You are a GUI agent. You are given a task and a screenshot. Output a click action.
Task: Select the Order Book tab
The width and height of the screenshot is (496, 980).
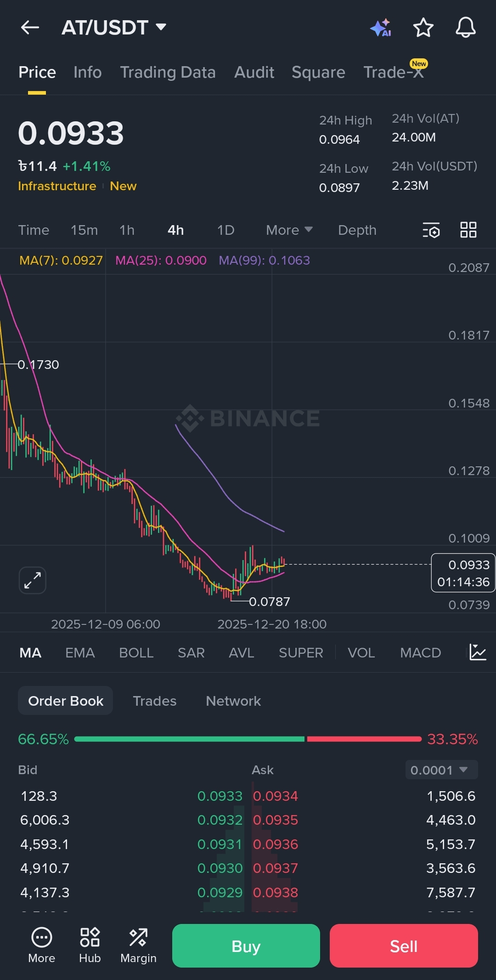pyautogui.click(x=66, y=701)
